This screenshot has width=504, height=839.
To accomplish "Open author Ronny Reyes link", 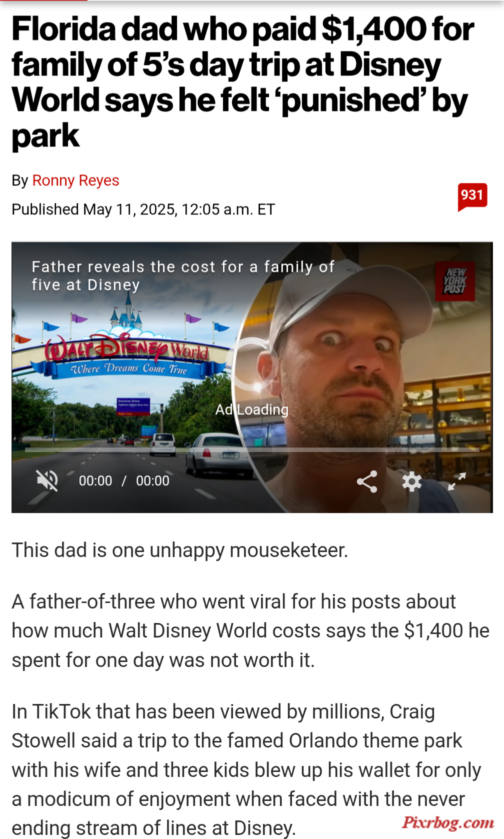I will (x=75, y=180).
